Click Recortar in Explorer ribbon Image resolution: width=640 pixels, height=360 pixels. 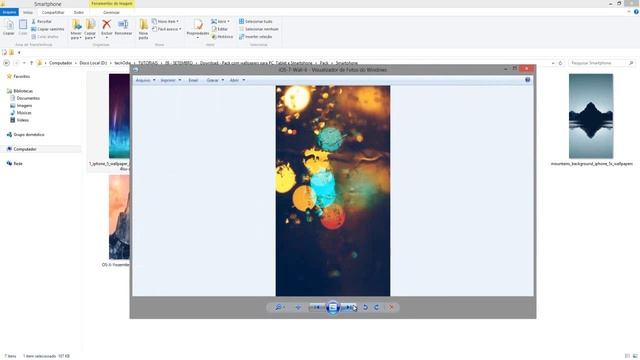(x=42, y=21)
